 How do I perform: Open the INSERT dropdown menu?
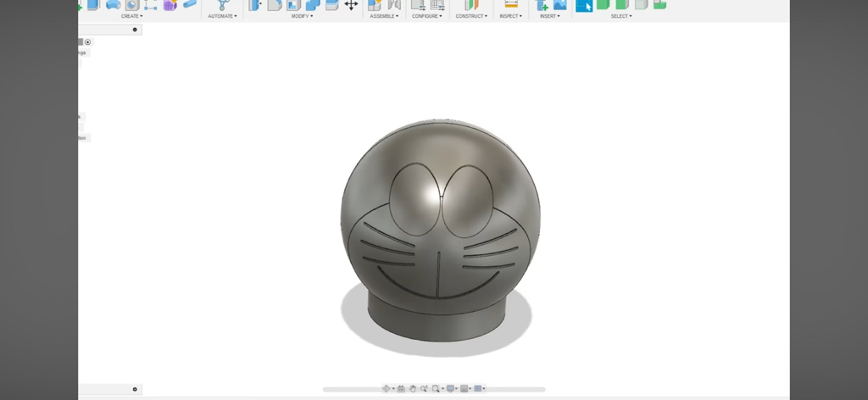(x=549, y=16)
